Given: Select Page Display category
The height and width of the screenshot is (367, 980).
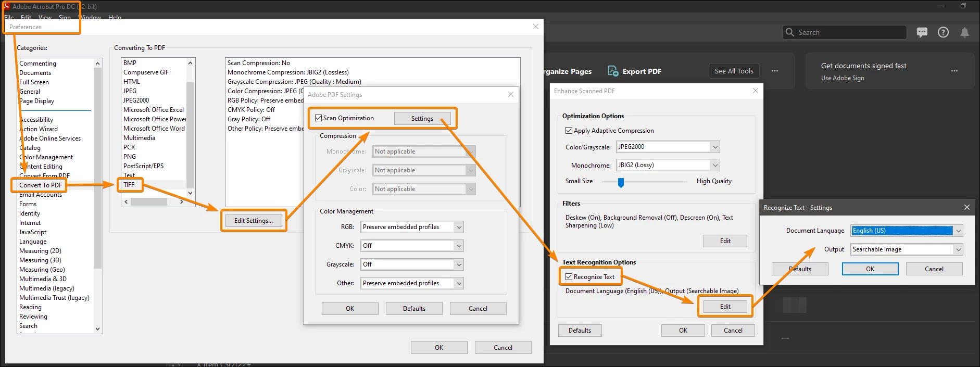Looking at the screenshot, I should tap(36, 101).
